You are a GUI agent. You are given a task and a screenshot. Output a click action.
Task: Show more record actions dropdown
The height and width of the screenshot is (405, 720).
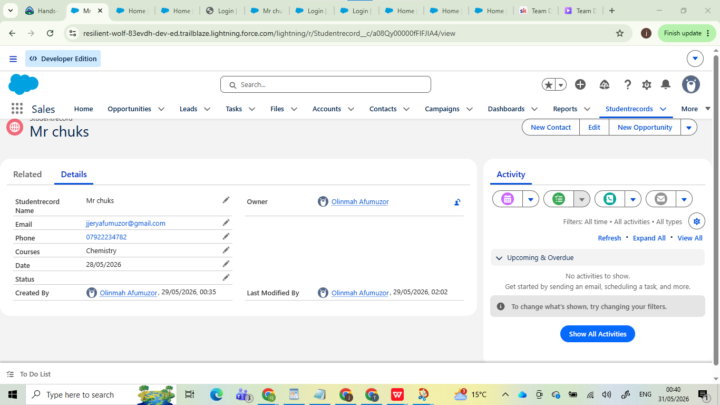[x=689, y=128]
